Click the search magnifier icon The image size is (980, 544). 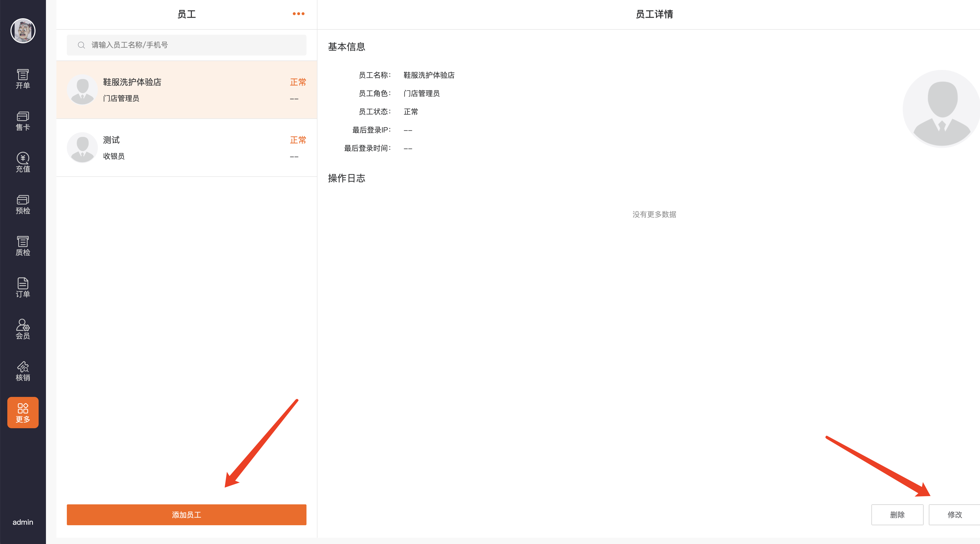pyautogui.click(x=81, y=45)
